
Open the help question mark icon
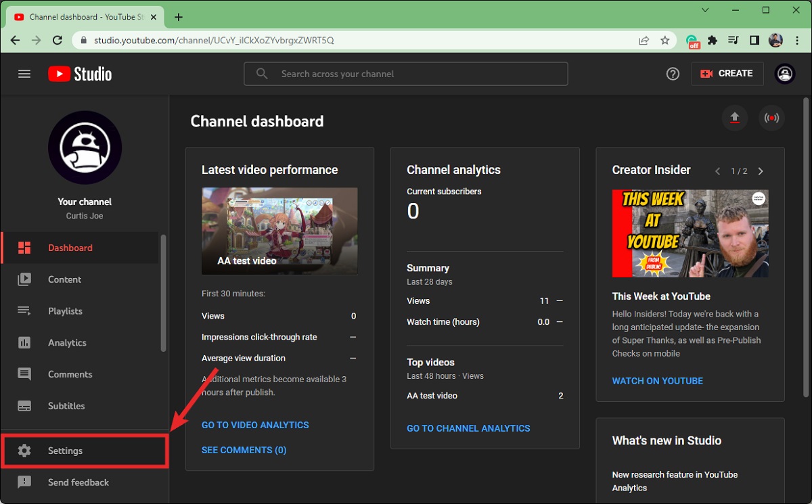(673, 74)
